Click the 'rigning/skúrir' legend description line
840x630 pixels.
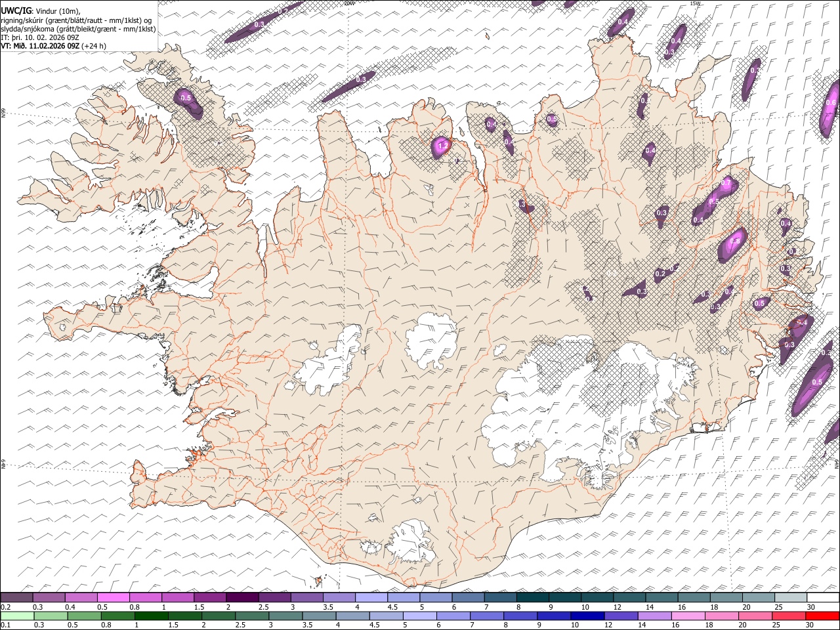(77, 20)
